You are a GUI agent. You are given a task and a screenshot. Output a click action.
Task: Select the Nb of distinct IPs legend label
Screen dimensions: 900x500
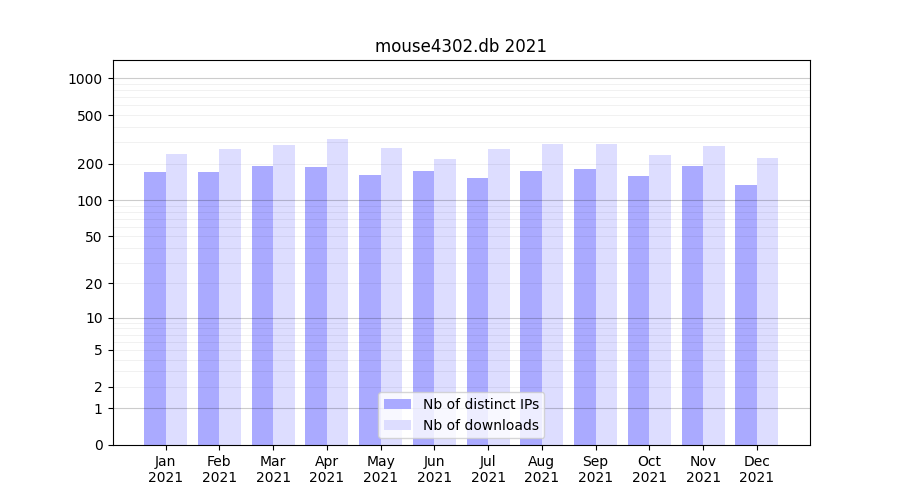[480, 404]
